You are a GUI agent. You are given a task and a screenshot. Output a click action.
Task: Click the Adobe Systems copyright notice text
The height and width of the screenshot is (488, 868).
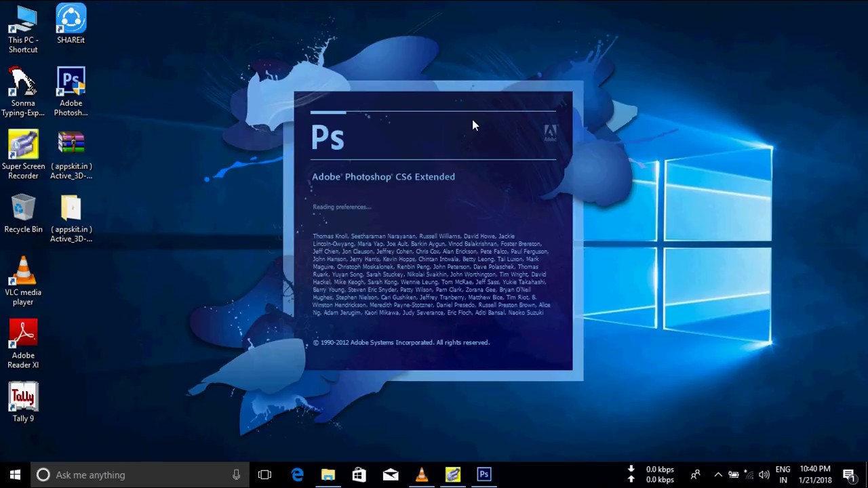[401, 342]
